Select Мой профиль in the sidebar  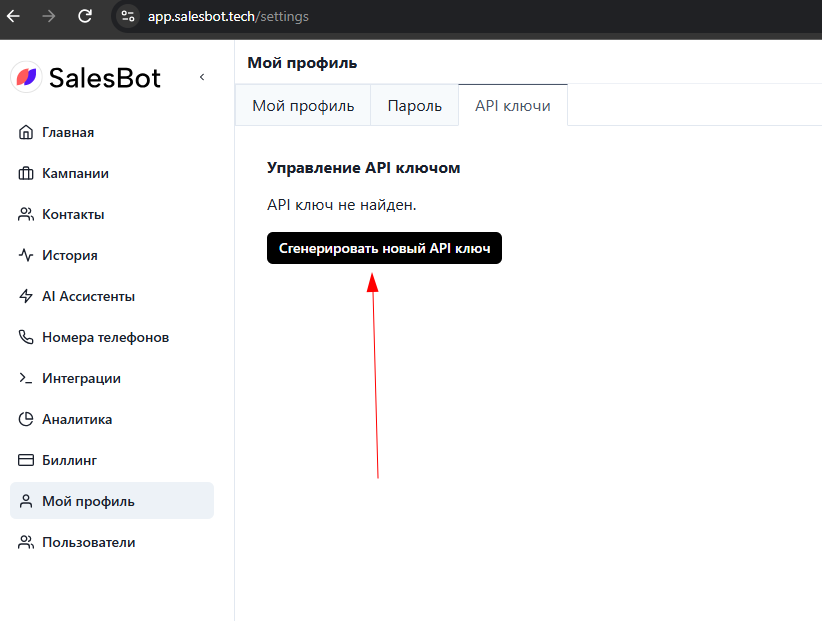click(112, 501)
